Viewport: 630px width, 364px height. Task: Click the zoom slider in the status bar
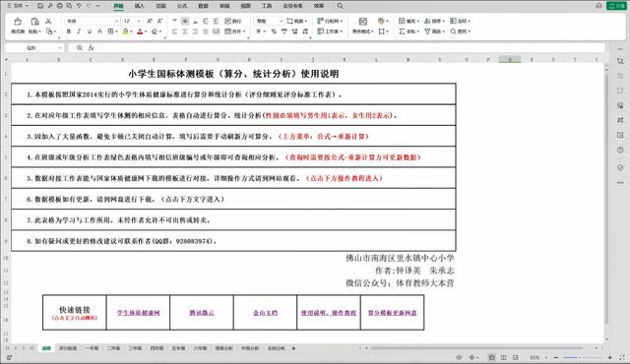coord(583,357)
